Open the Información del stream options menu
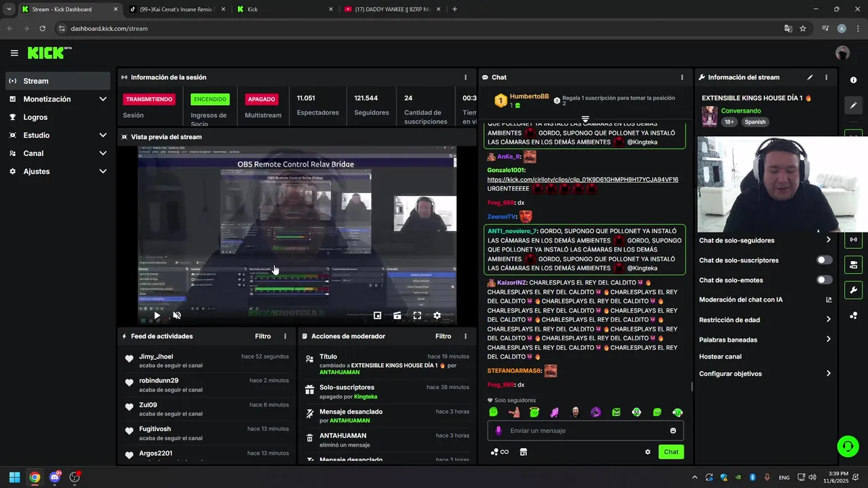Viewport: 868px width, 488px height. (x=826, y=77)
